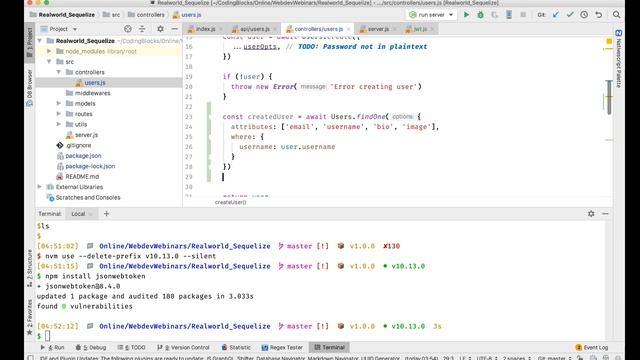
Task: Expand the models folder
Action: click(59, 104)
